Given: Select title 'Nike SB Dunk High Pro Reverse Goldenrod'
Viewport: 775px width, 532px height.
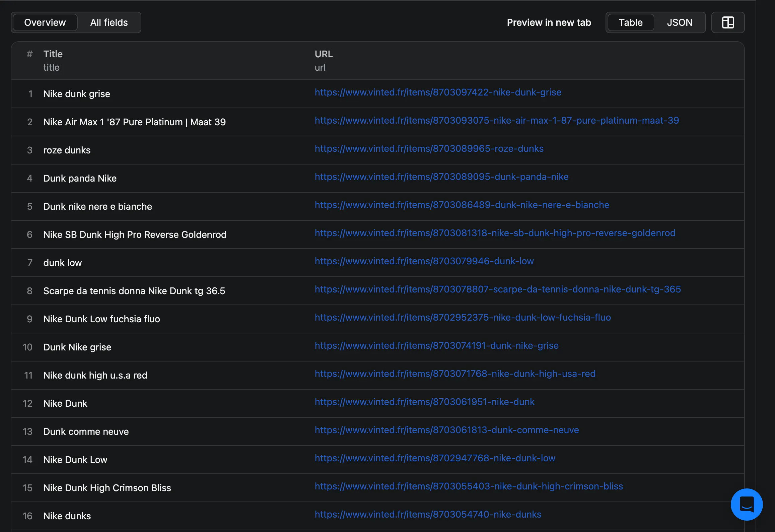Looking at the screenshot, I should tap(135, 235).
